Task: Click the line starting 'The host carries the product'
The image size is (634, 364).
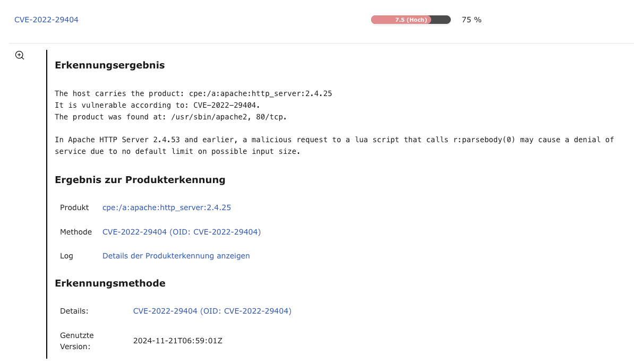Action: (193, 93)
